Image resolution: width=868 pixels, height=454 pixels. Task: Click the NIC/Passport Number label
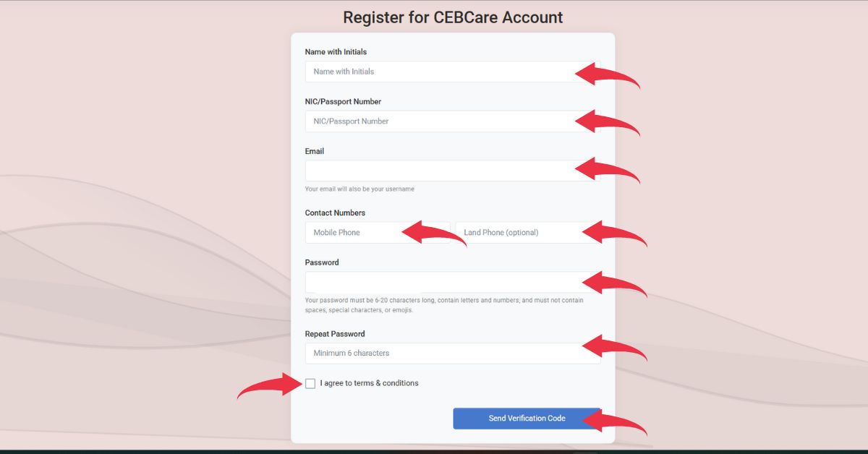point(343,101)
